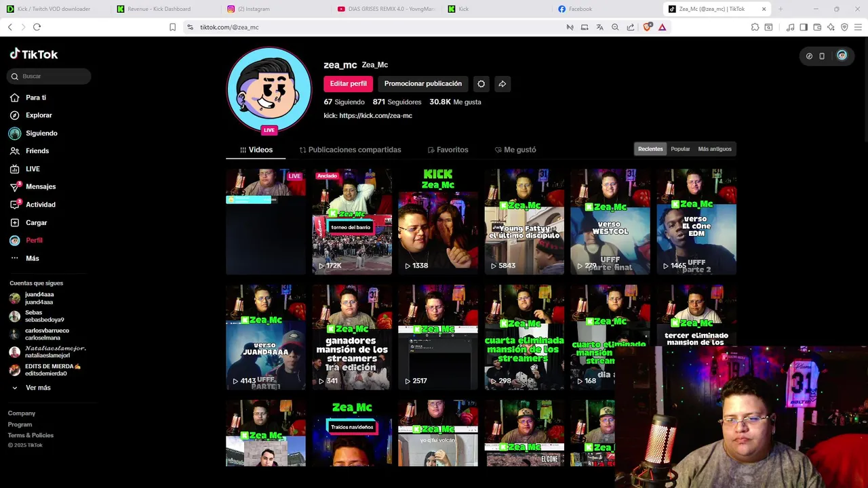
Task: Open the browser extensions puzzle icon
Action: pos(755,27)
